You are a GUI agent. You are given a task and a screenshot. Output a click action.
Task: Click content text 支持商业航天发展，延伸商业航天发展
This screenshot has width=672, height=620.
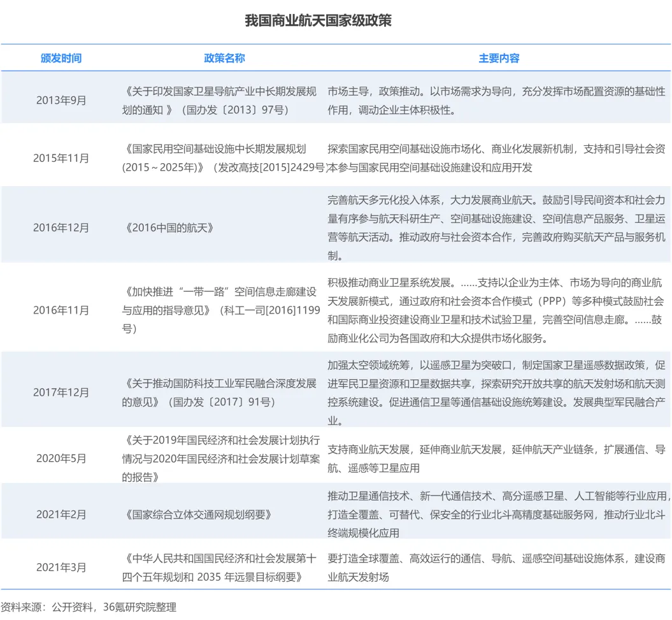click(x=496, y=459)
